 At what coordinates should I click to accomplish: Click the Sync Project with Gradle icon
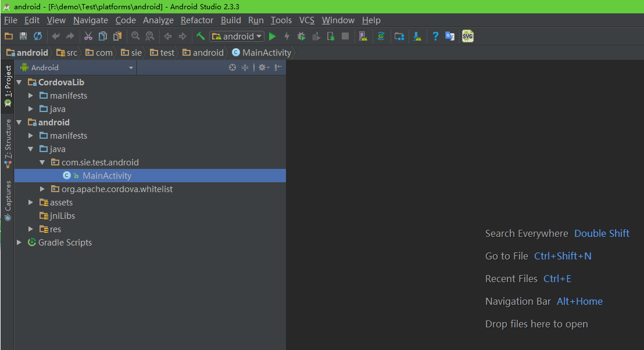point(381,36)
